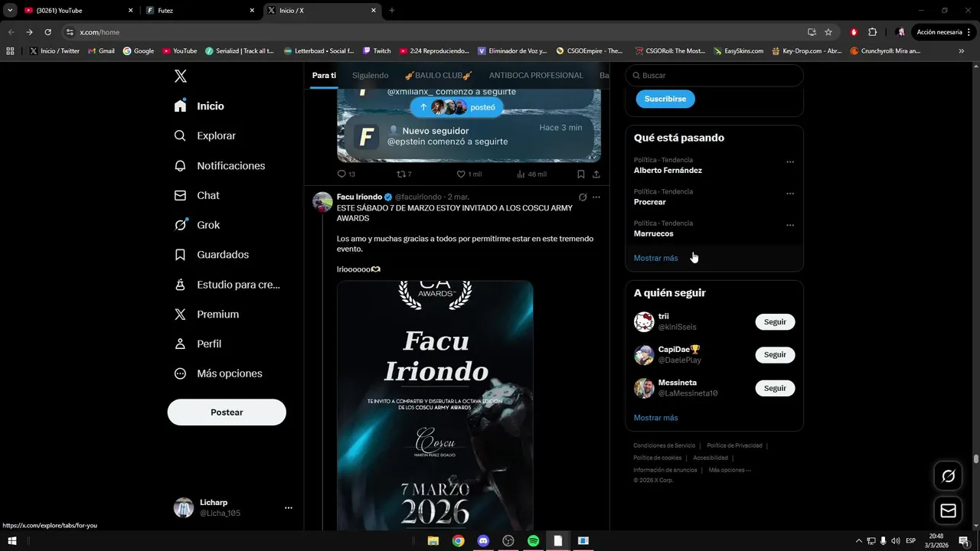Open the Política de Privacidad link

(734, 445)
